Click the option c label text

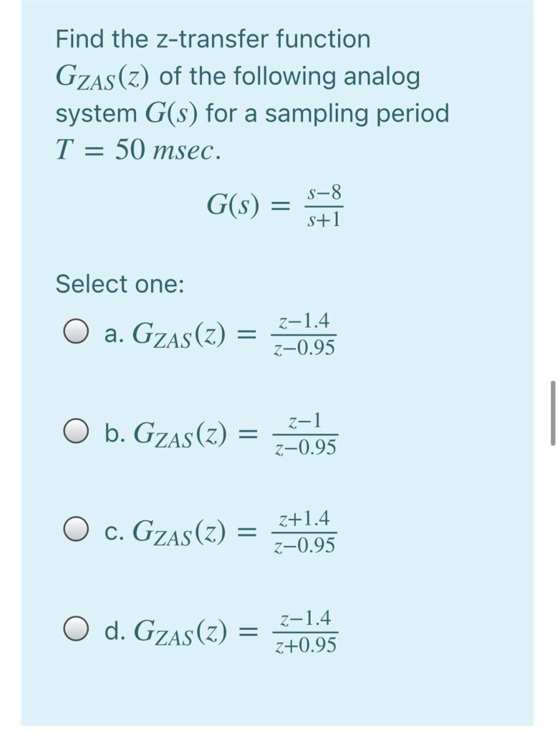coord(112,530)
